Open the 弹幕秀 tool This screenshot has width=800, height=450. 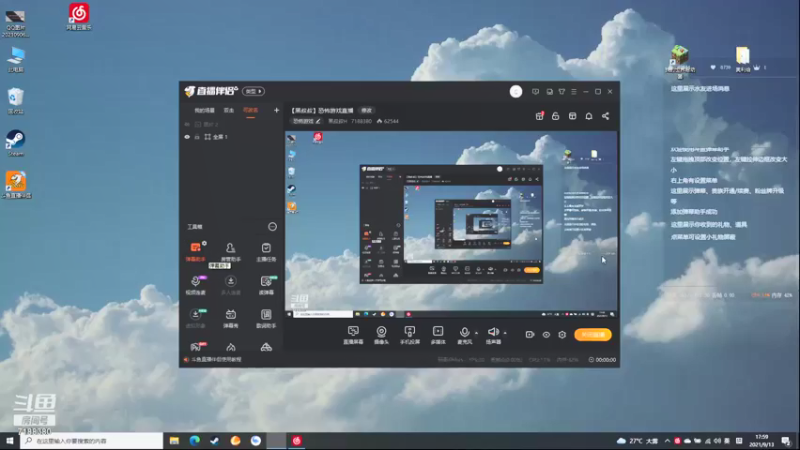click(x=231, y=318)
